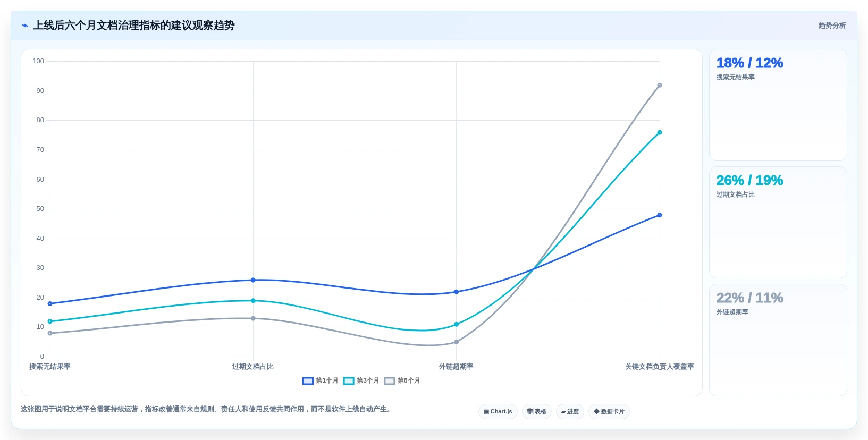Click 第3个月 data point at 搜索无结果率
Viewport: 868px width, 440px height.
(x=50, y=321)
